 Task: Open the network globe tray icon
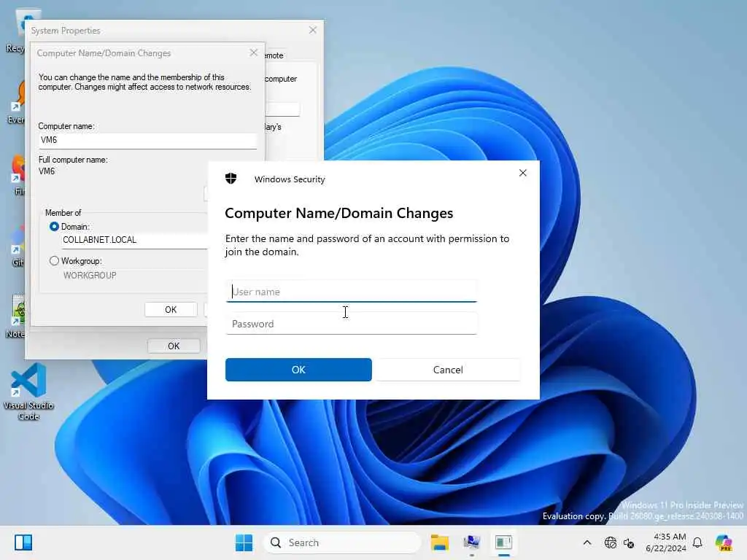point(611,542)
